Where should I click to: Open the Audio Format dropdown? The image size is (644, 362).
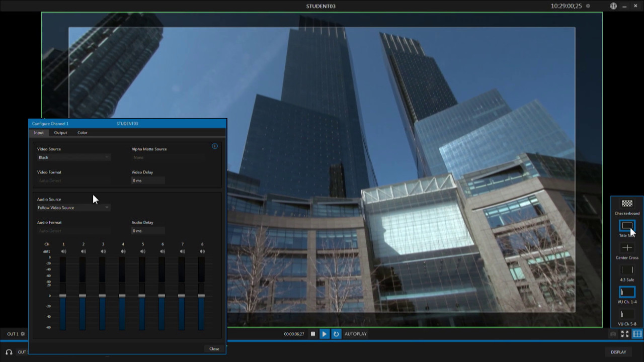[73, 231]
